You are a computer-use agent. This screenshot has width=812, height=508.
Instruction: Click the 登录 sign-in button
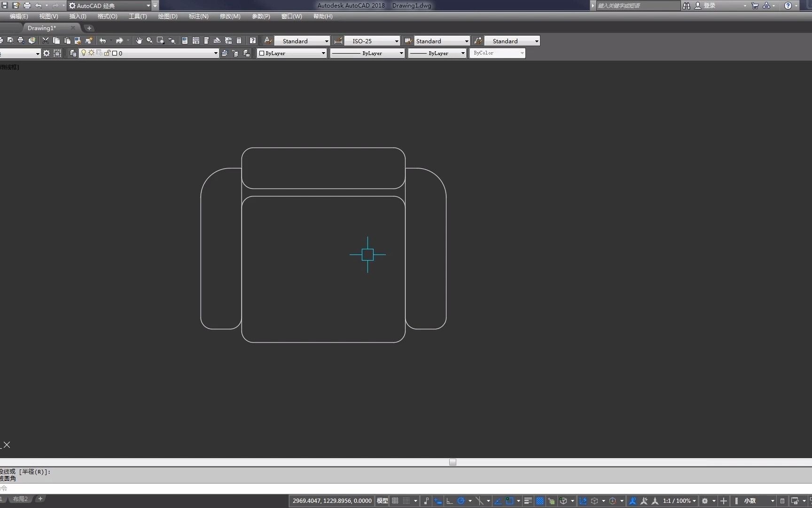tap(709, 6)
